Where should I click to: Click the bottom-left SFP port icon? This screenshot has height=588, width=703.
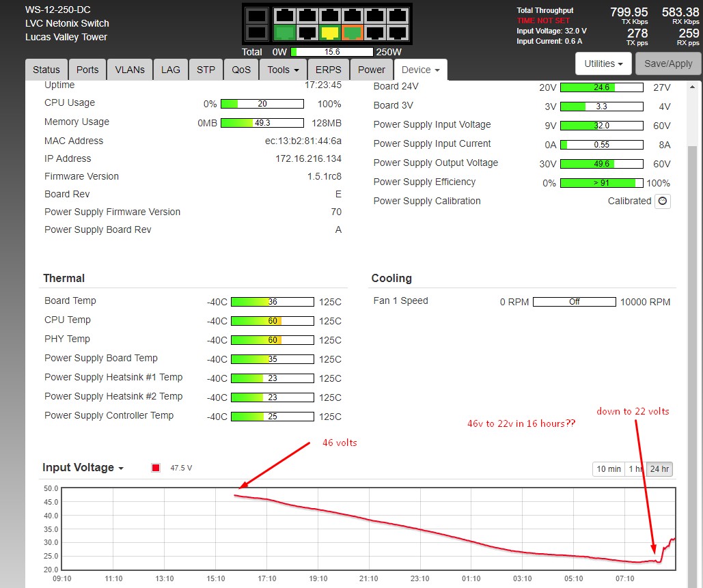point(257,32)
